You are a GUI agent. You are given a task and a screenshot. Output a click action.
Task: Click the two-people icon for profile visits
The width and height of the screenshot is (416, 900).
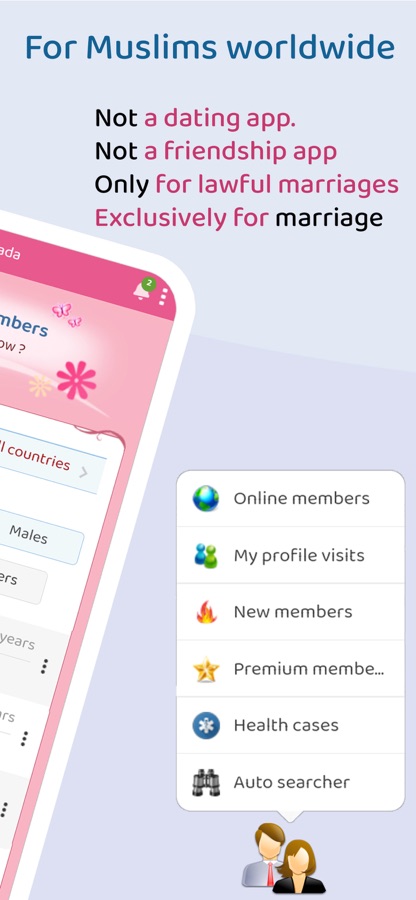[x=205, y=555]
